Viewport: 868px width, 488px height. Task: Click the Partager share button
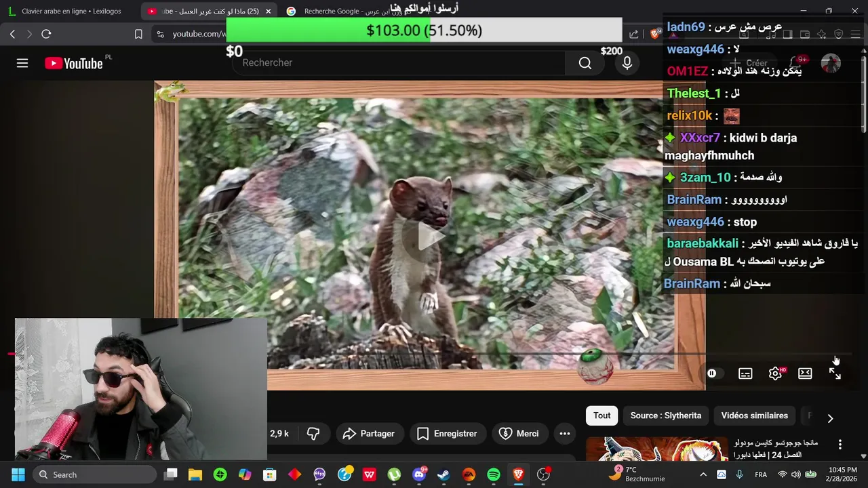[x=369, y=434]
